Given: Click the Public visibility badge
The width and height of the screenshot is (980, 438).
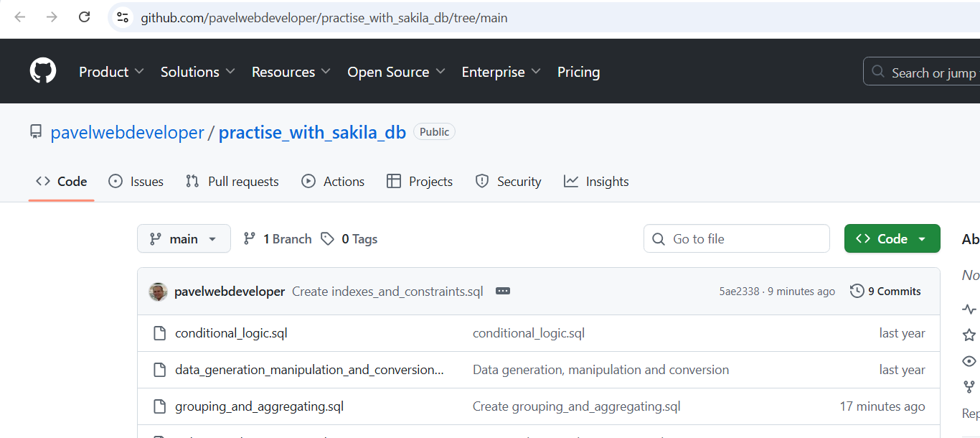Looking at the screenshot, I should coord(434,132).
